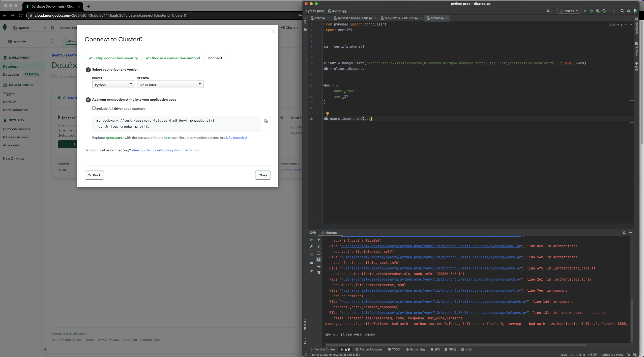Screen dimensions: 644x357
Task: Go down the stack trace in Run panel
Action: click(x=319, y=246)
